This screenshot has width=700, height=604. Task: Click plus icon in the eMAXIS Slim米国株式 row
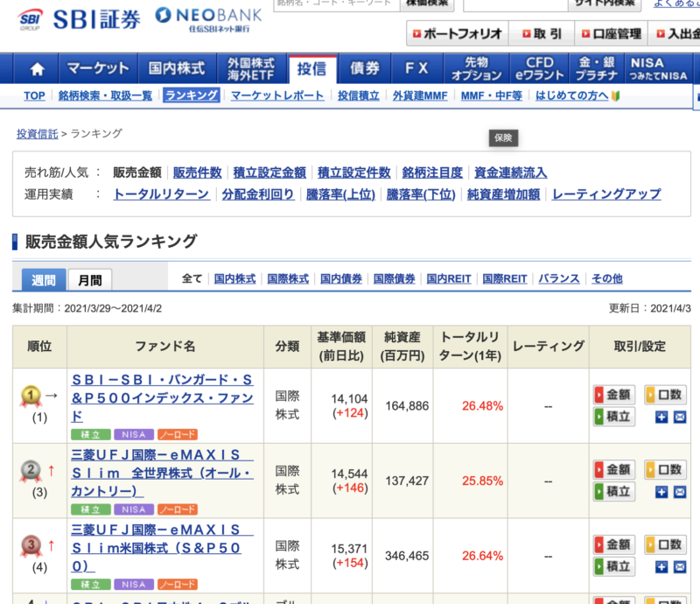click(x=661, y=567)
